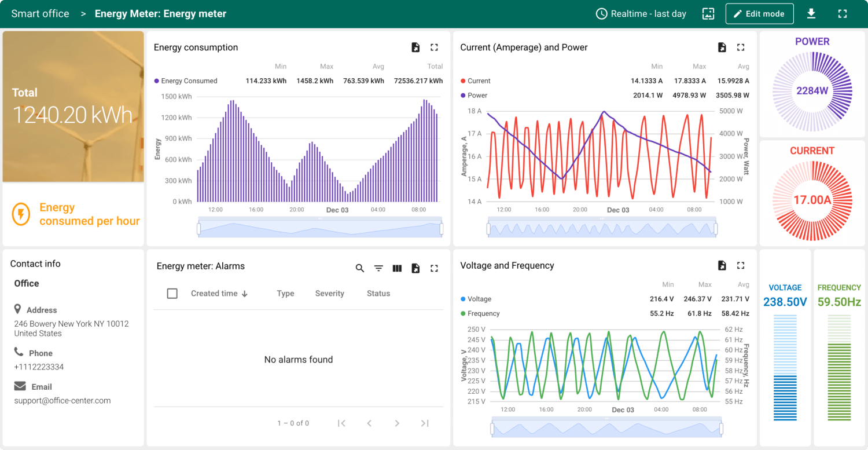Toggle the Current legend series

(x=475, y=81)
